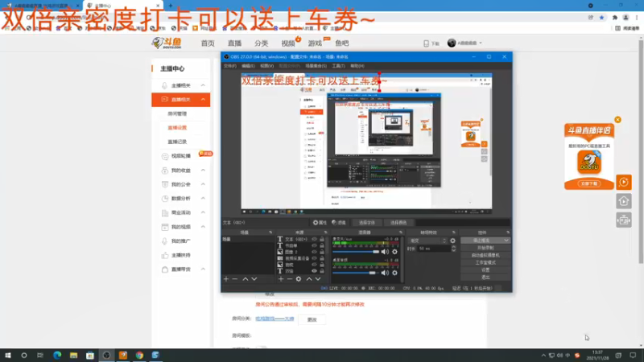This screenshot has width=644, height=362.
Task: Toggle visibility of the last source in the list
Action: (314, 271)
